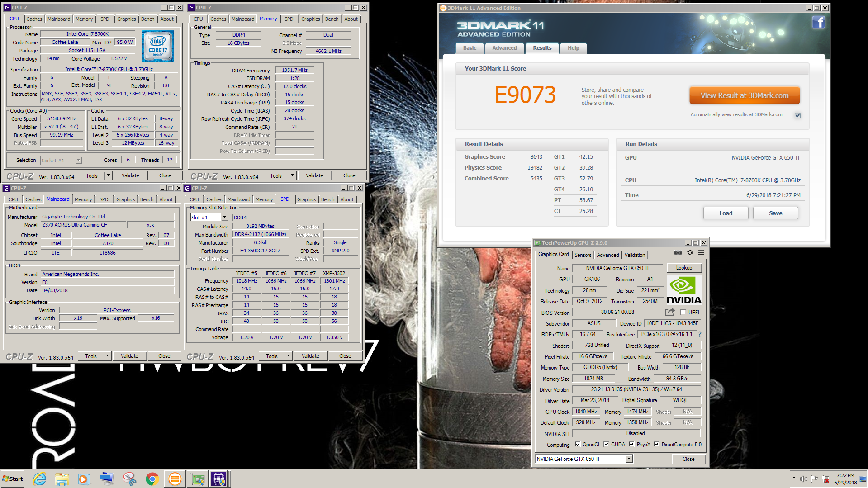Click Tools button in Mainboard CPU-Z window

[91, 356]
